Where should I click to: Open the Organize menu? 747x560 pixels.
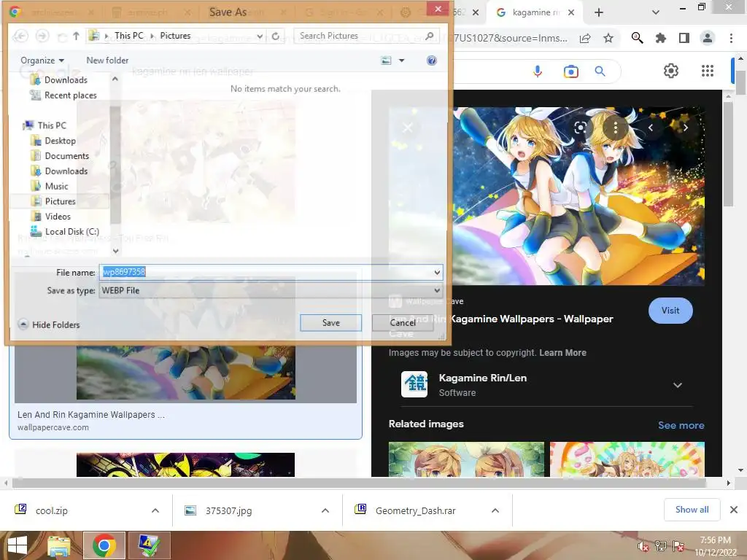point(42,61)
